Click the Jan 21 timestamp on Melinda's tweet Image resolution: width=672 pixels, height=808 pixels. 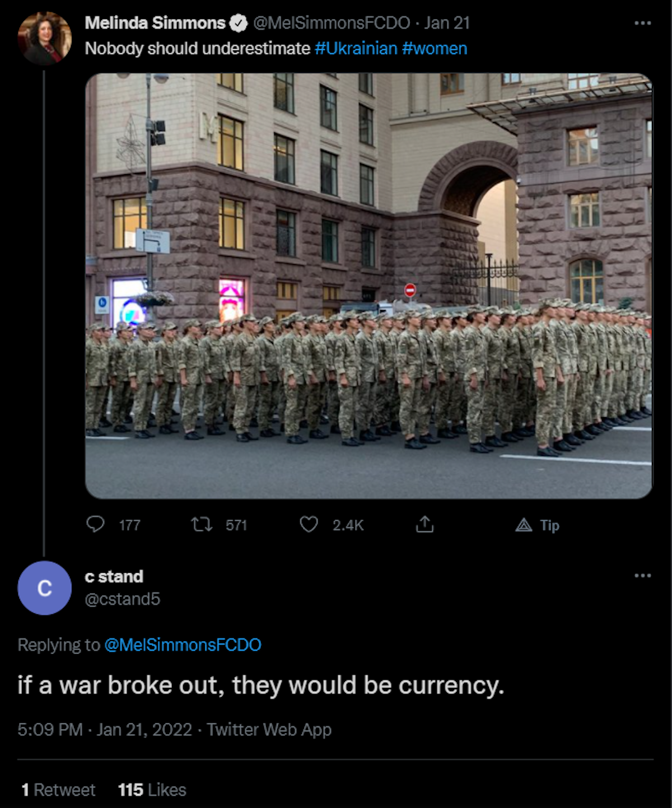click(447, 23)
